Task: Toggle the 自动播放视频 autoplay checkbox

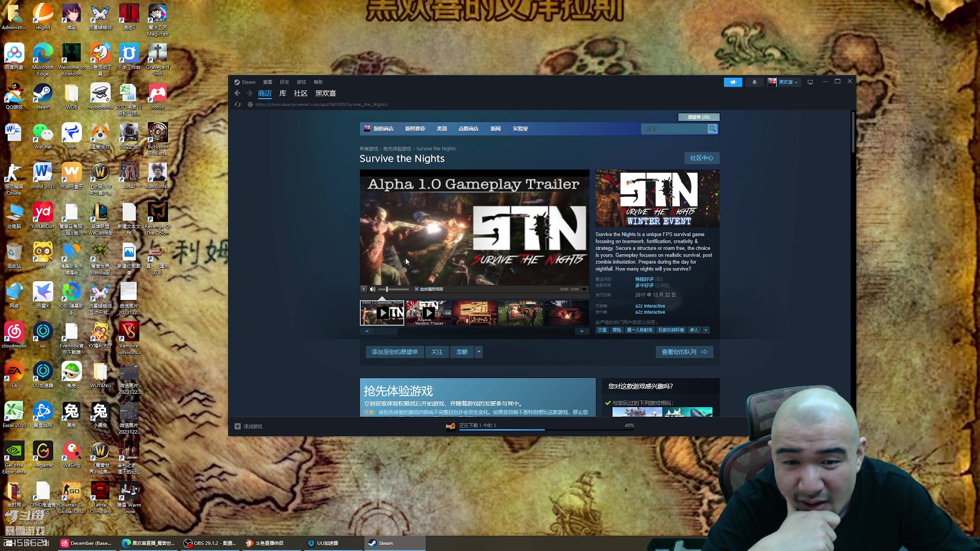Action: coord(416,289)
